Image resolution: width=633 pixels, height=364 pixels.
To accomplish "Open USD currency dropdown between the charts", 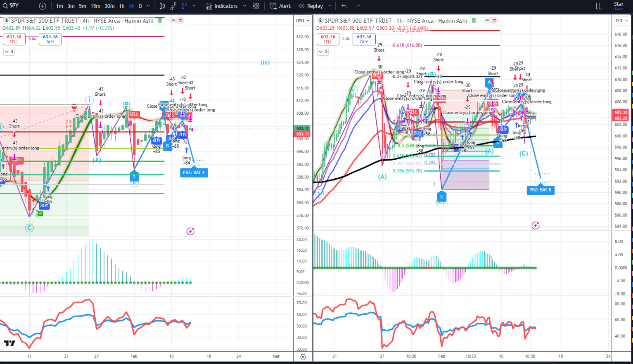I will click(x=303, y=21).
